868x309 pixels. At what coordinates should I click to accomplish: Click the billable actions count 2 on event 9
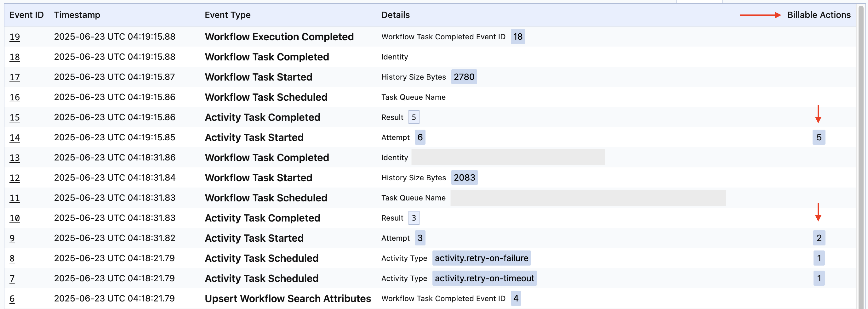coord(819,238)
